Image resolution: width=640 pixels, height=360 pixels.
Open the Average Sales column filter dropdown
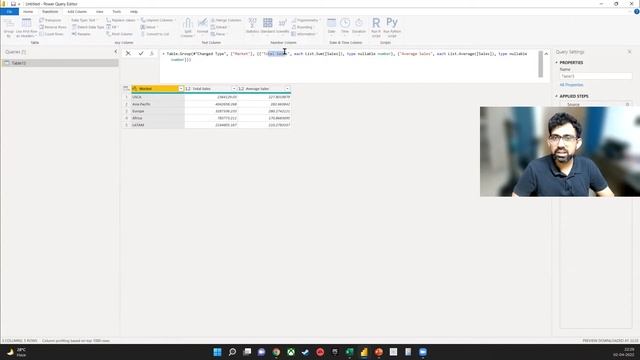point(287,89)
